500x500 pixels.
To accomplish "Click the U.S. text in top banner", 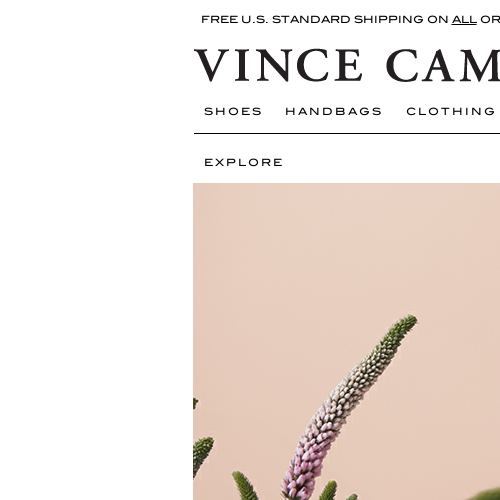I will [x=254, y=20].
